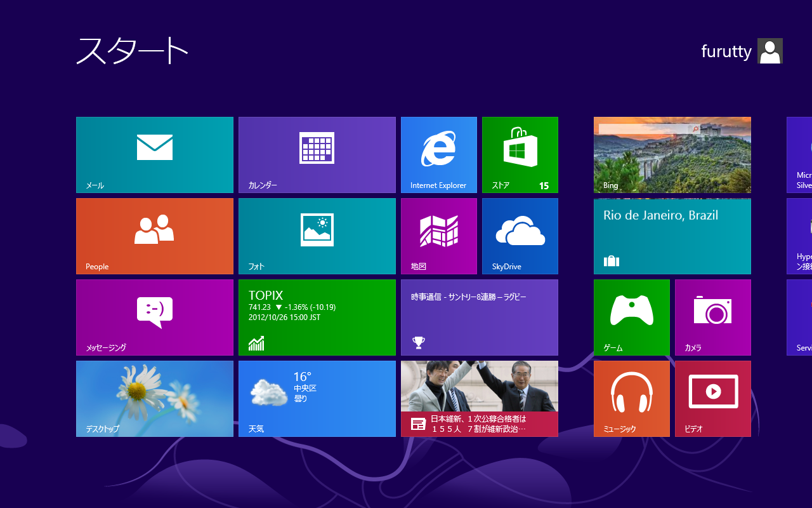This screenshot has height=508, width=812.
Task: Open the Rio de Janeiro travel tile
Action: [x=672, y=236]
